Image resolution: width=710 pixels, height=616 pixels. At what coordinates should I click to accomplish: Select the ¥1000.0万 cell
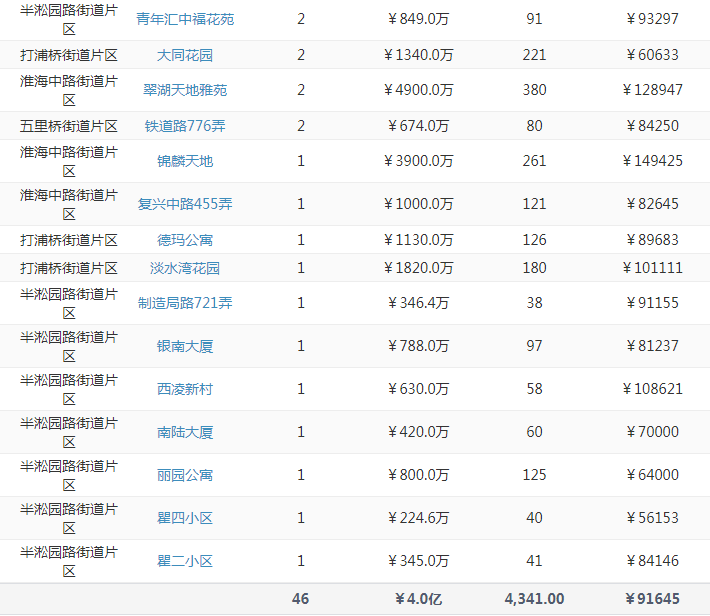(418, 204)
